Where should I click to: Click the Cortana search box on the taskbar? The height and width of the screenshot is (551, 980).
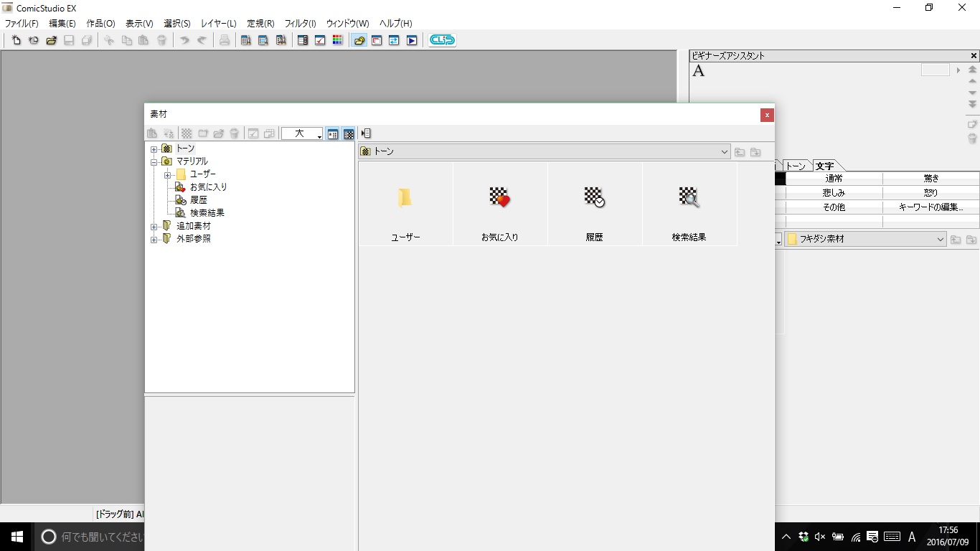click(90, 537)
